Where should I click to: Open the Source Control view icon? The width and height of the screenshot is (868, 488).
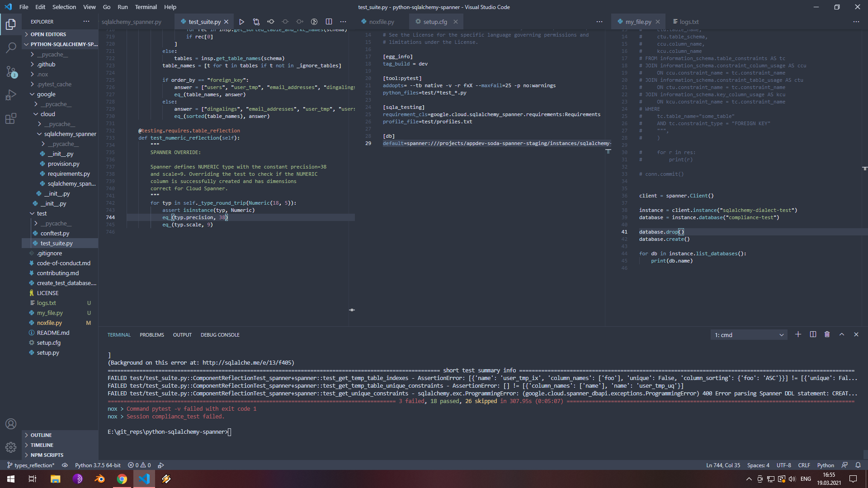point(11,71)
